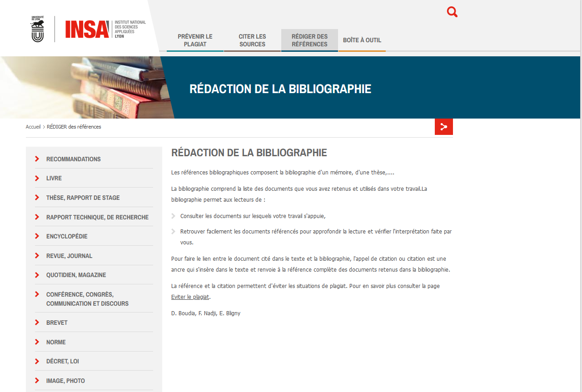Click the INSA Lyon logo
The image size is (582, 392).
coord(105,29)
